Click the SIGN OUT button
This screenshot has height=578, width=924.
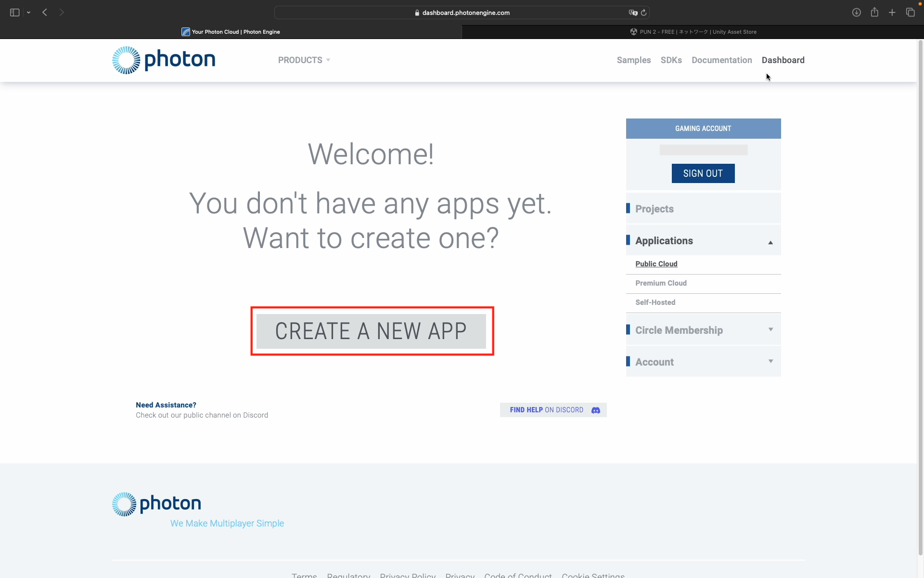703,173
